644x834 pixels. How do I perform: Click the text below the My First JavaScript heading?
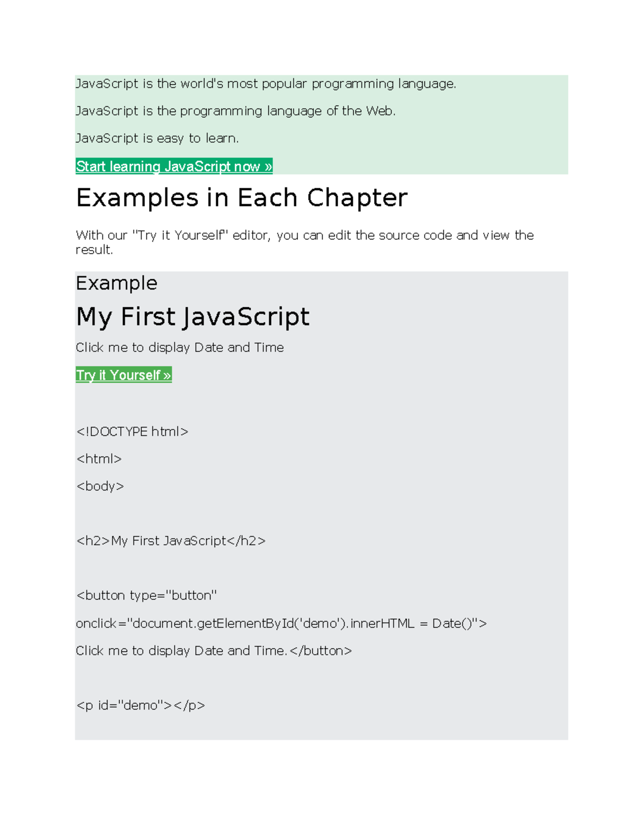coord(180,347)
